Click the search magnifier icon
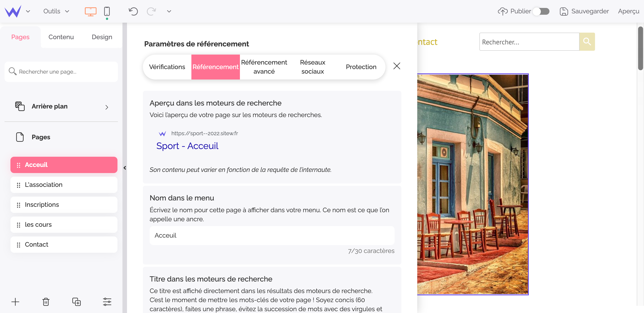Image resolution: width=644 pixels, height=313 pixels. pos(588,41)
